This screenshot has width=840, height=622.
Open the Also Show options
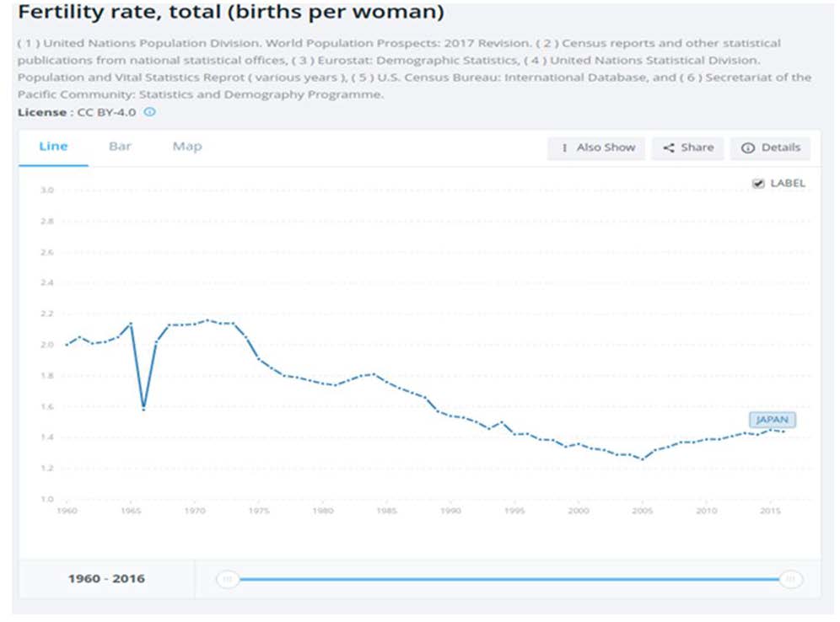596,147
